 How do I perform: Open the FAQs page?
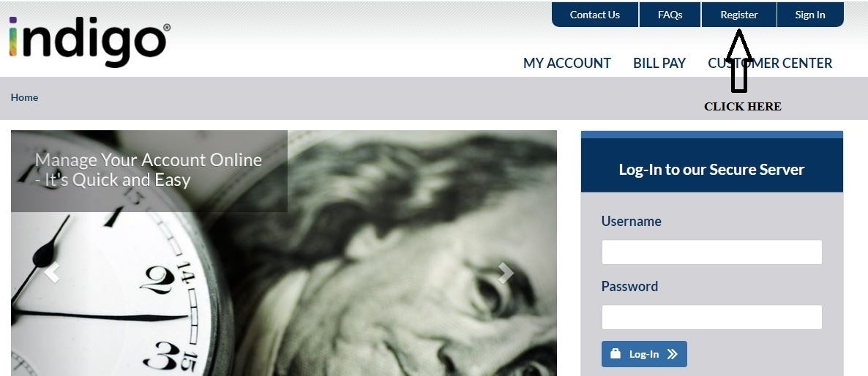tap(670, 15)
